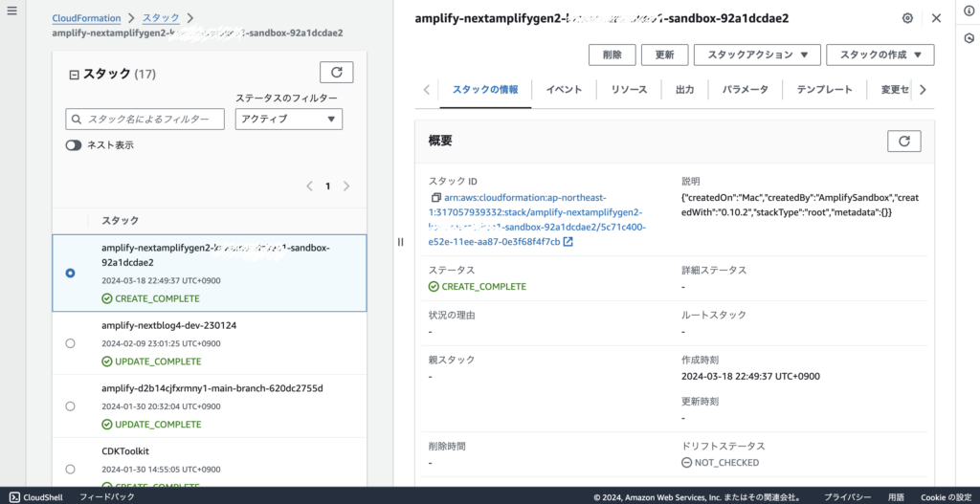
Task: Click the CloudFormation breadcrumb link
Action: (x=86, y=19)
